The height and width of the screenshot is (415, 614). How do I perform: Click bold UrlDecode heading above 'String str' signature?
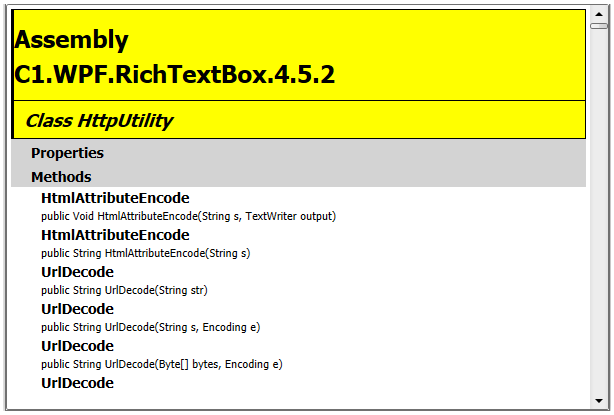(78, 272)
